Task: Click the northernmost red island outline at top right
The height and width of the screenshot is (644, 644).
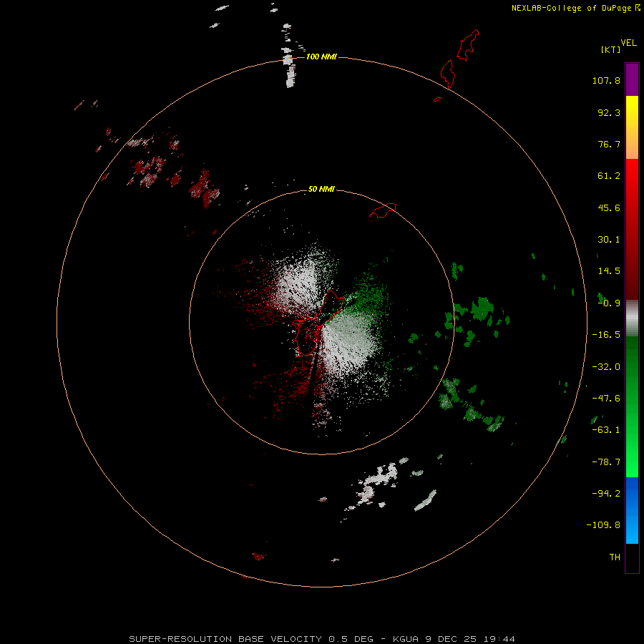Action: click(x=468, y=45)
